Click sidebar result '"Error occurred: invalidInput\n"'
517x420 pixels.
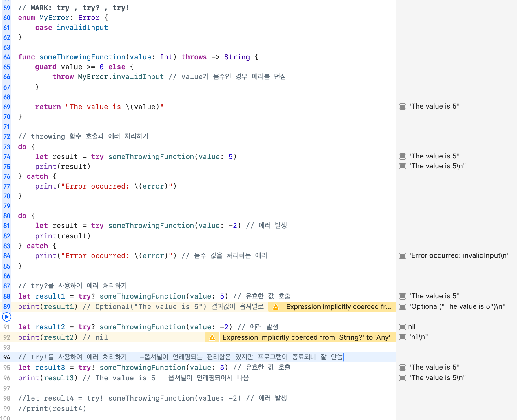(x=459, y=256)
